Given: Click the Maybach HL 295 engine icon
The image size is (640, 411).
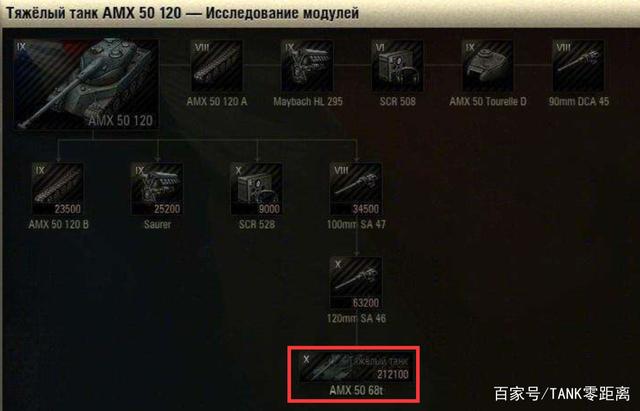Looking at the screenshot, I should 307,66.
